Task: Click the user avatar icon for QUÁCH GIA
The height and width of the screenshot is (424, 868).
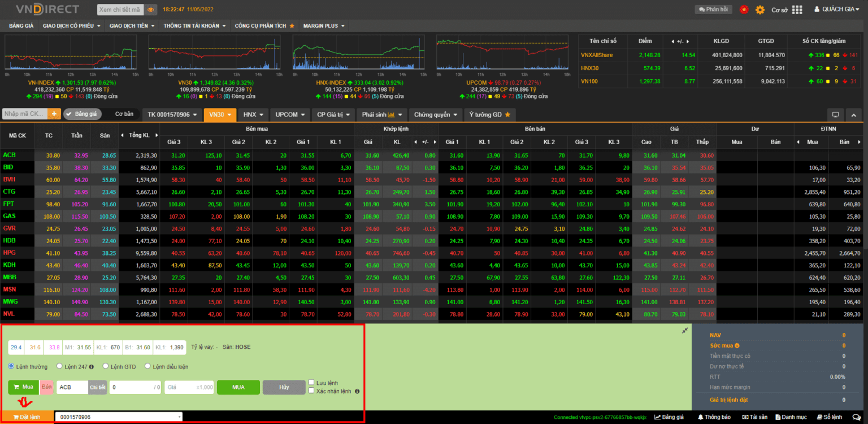Action: click(817, 9)
